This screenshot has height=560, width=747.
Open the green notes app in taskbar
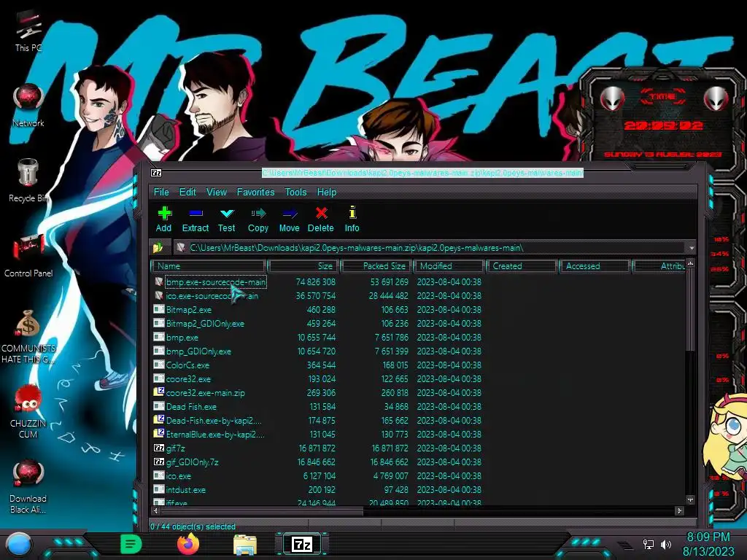tap(131, 544)
